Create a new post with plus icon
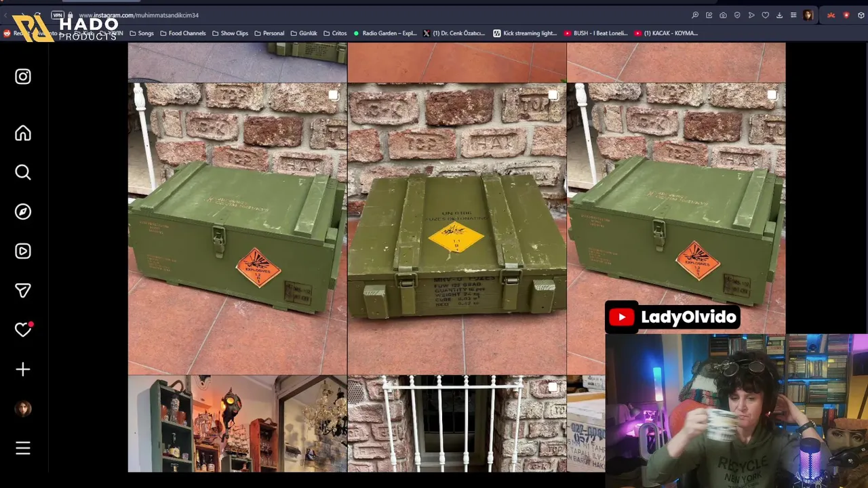This screenshot has height=488, width=868. point(23,369)
